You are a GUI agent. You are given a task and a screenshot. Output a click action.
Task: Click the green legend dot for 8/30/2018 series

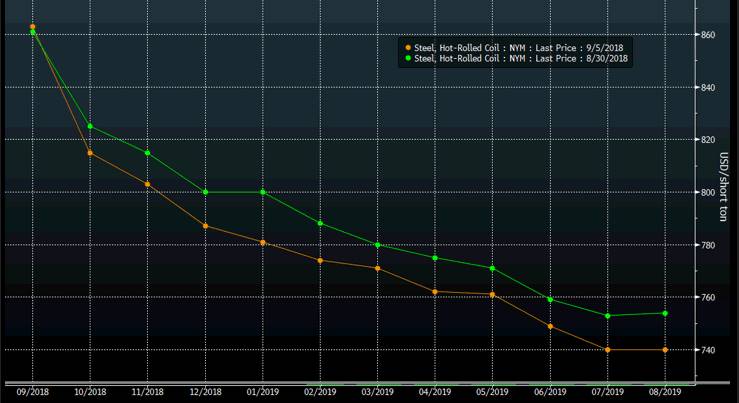coord(408,59)
